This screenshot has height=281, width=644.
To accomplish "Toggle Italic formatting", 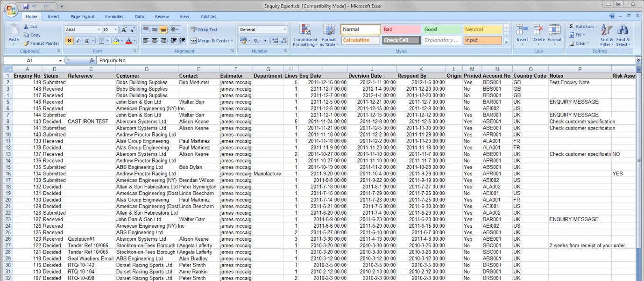I will pyautogui.click(x=78, y=41).
